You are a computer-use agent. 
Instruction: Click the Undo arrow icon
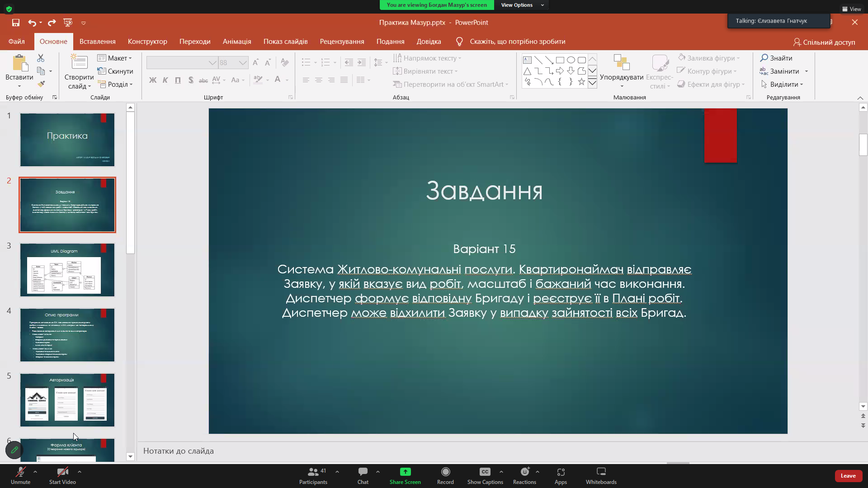coord(31,23)
